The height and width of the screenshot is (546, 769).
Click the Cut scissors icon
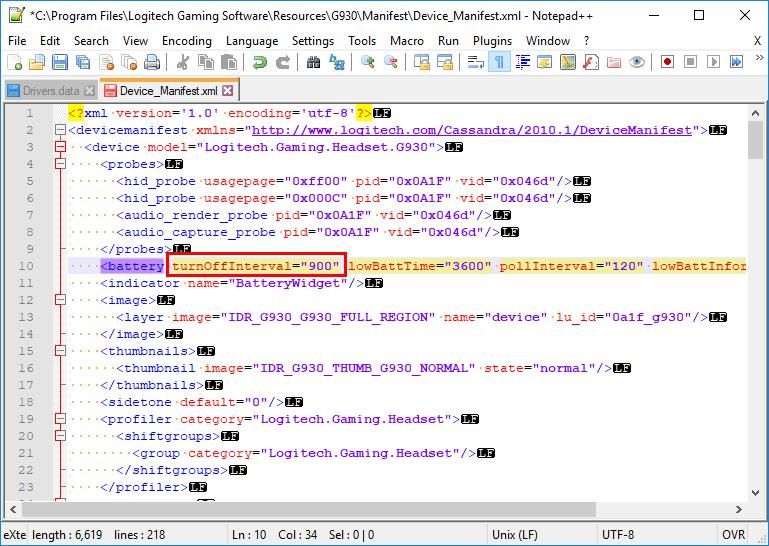point(183,62)
